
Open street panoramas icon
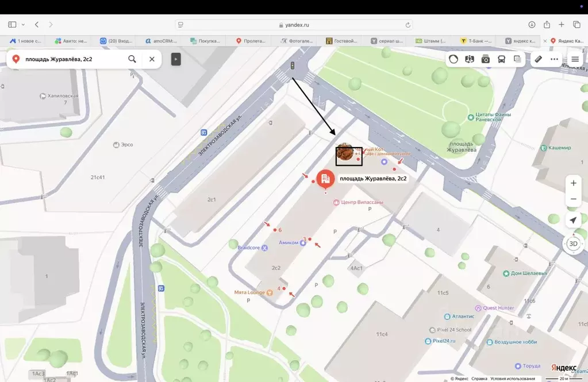[470, 59]
